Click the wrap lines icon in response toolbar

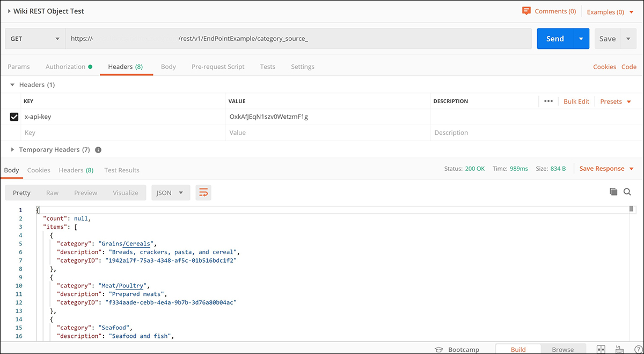[203, 193]
